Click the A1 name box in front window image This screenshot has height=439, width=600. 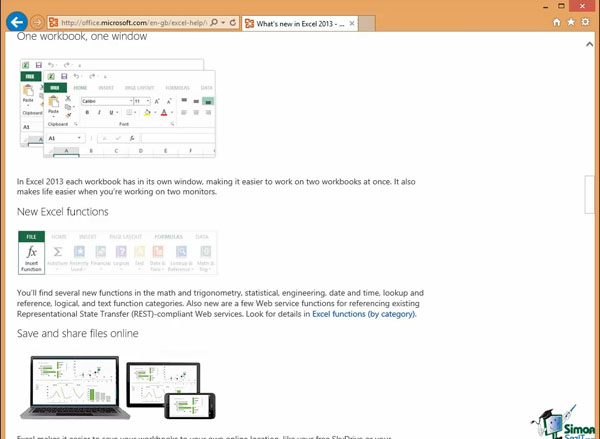(65, 138)
